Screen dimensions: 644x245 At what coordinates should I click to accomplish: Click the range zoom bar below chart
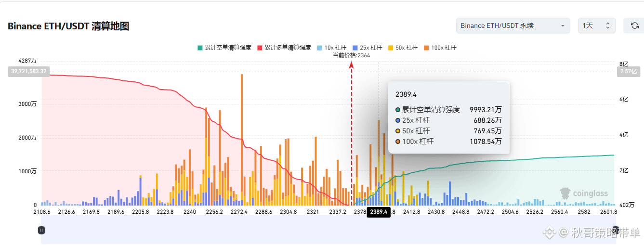(x=329, y=230)
